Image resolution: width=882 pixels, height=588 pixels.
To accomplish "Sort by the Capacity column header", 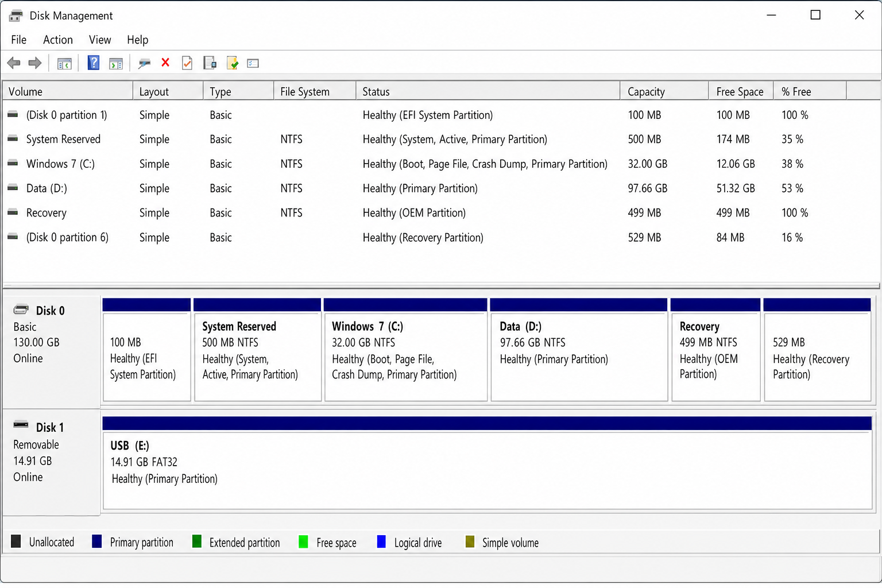I will tap(664, 91).
